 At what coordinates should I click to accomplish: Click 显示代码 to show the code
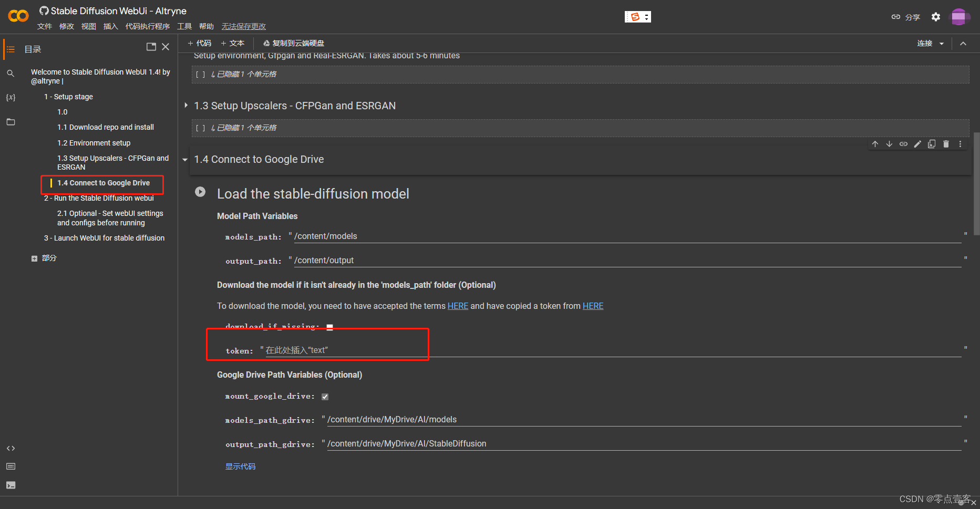(x=240, y=466)
